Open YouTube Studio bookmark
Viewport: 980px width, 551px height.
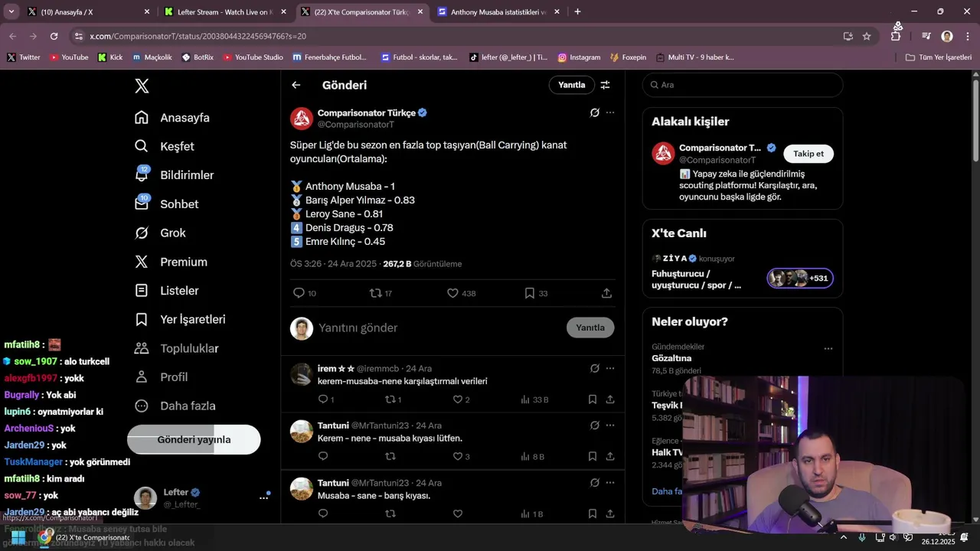[252, 57]
